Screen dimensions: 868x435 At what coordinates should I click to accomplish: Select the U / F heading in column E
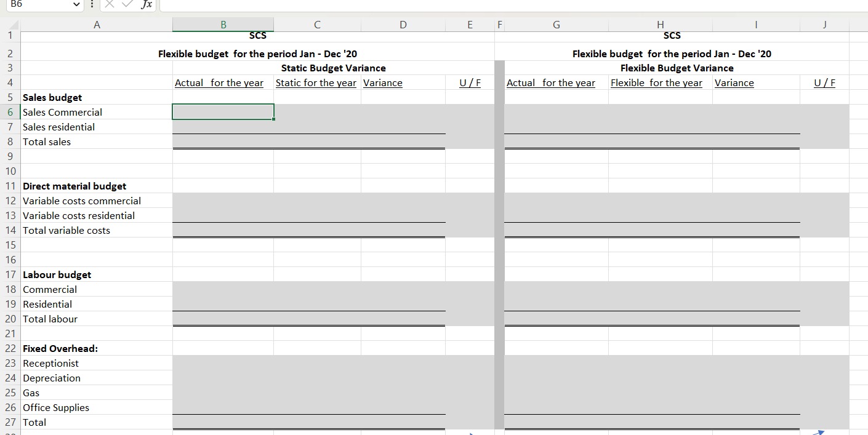470,82
